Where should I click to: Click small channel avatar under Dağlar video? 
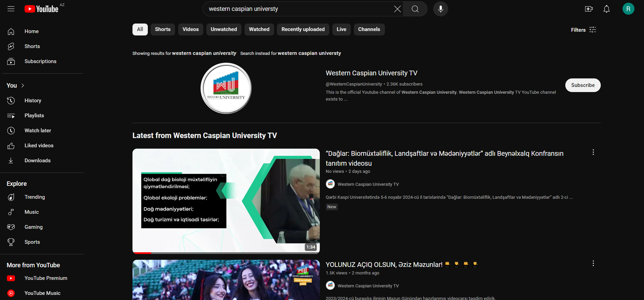point(330,184)
